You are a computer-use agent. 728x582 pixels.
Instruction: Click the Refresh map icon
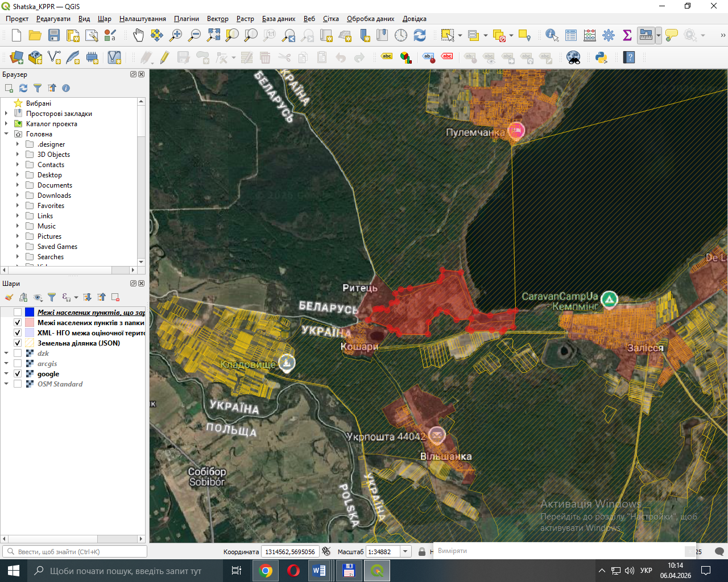420,35
